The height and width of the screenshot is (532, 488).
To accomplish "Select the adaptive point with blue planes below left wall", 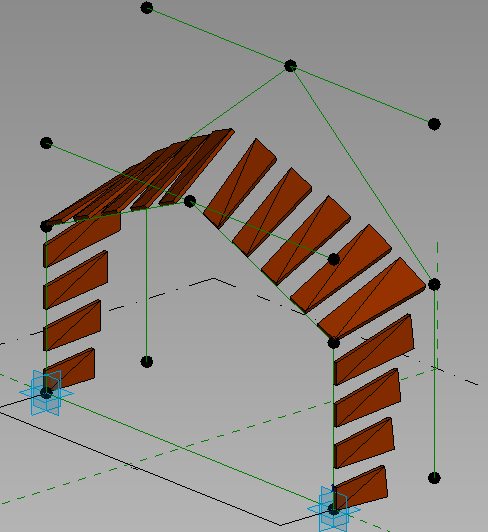I will (x=46, y=393).
